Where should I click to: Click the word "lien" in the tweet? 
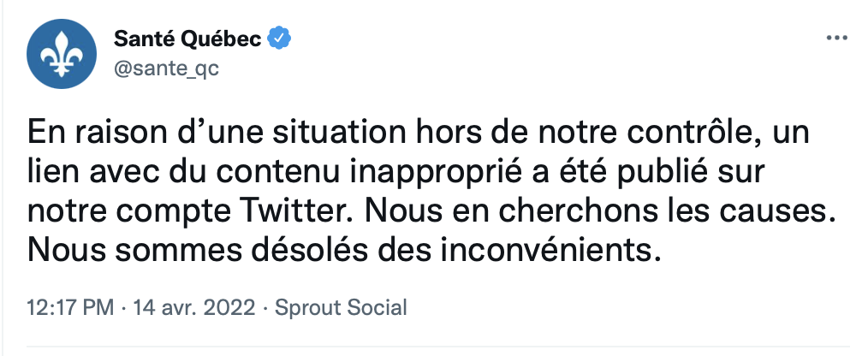51,174
